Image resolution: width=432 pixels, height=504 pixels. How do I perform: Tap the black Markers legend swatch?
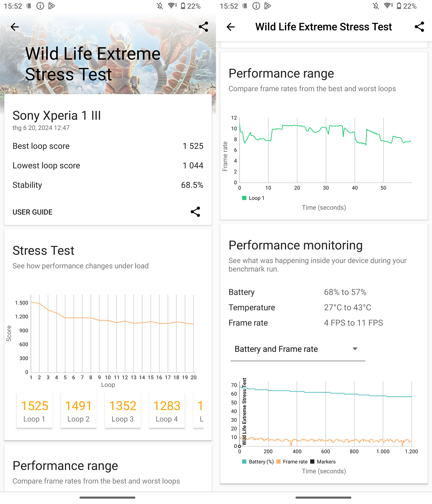tap(312, 462)
